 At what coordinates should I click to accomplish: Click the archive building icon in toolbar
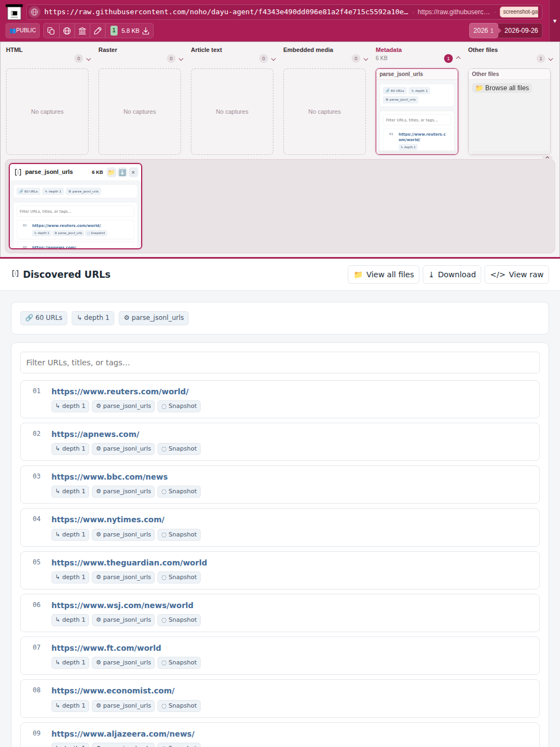click(x=82, y=31)
